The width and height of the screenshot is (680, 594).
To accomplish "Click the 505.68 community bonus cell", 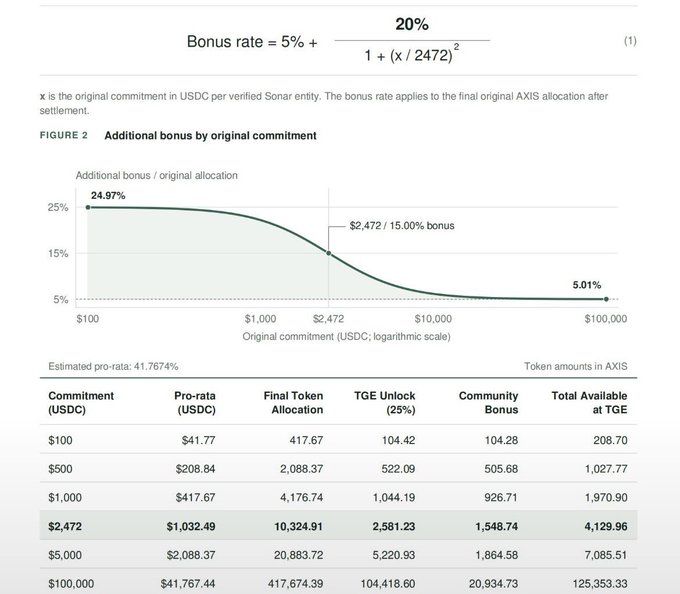I will coord(501,469).
